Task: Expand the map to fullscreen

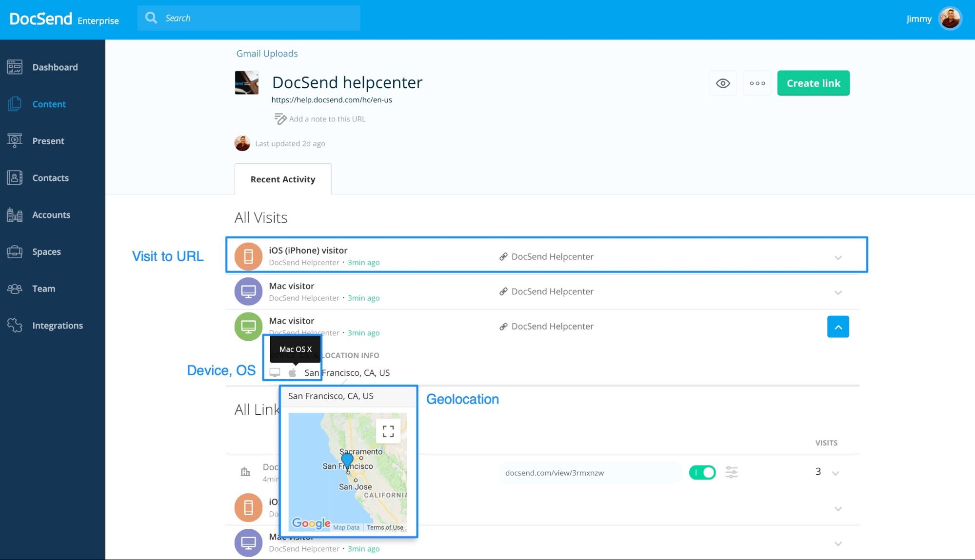Action: [x=388, y=431]
